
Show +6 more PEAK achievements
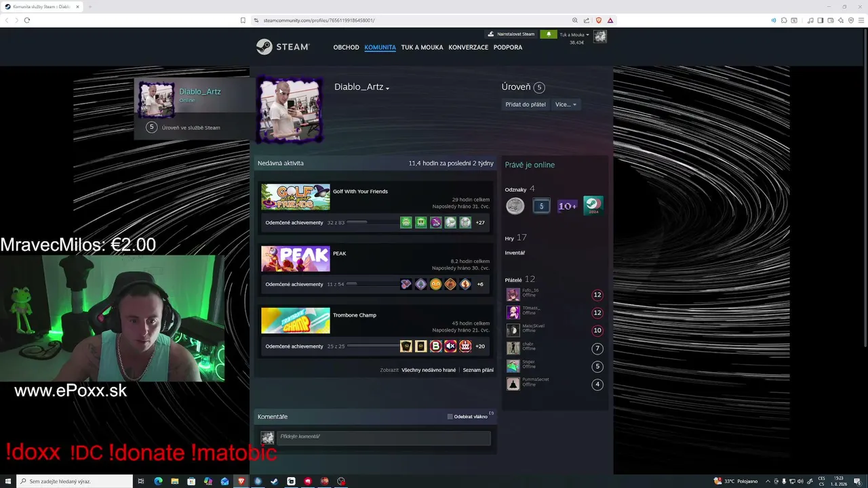click(480, 284)
